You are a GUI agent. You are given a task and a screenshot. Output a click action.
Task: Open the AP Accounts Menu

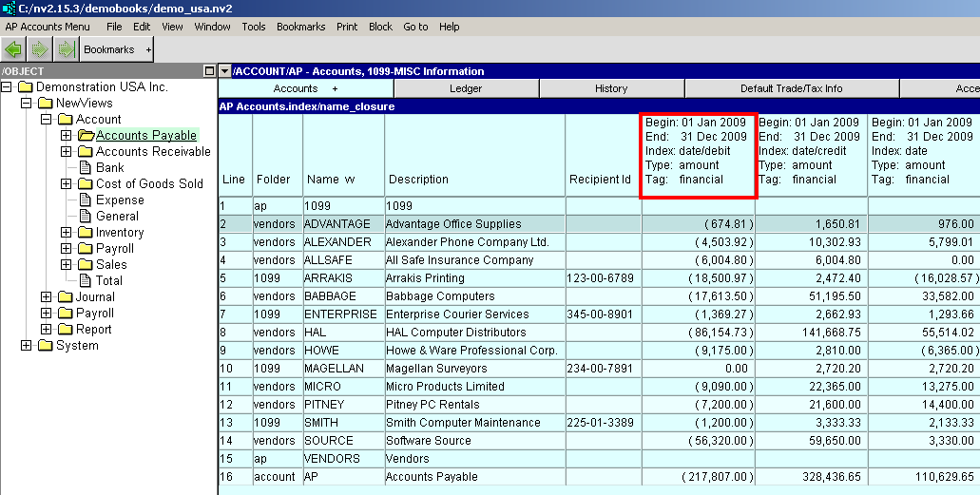[48, 27]
